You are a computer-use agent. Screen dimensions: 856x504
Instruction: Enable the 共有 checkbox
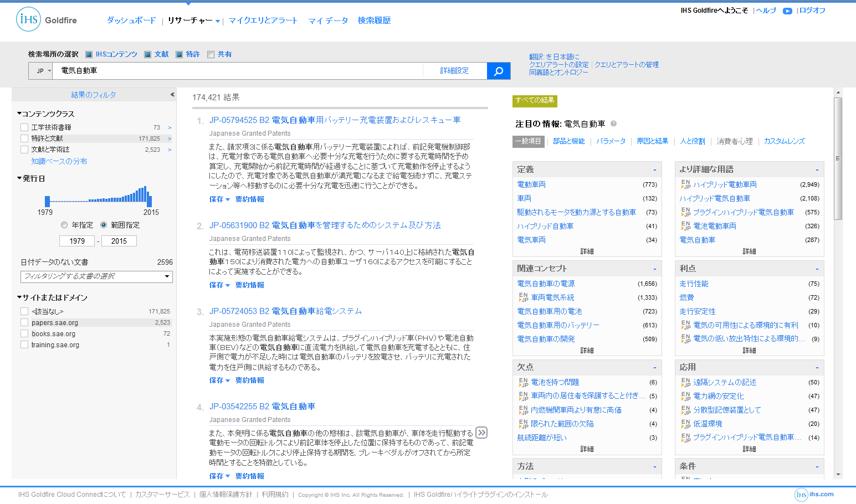coord(211,54)
